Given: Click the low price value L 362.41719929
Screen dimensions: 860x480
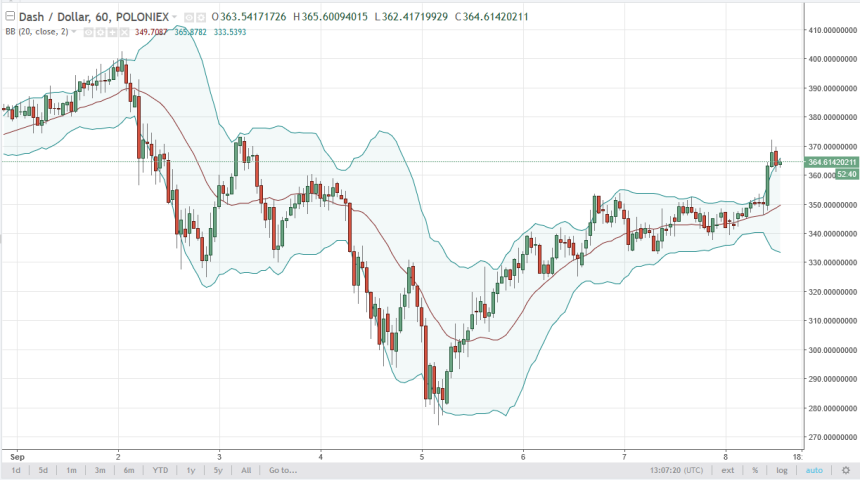Looking at the screenshot, I should coord(411,17).
